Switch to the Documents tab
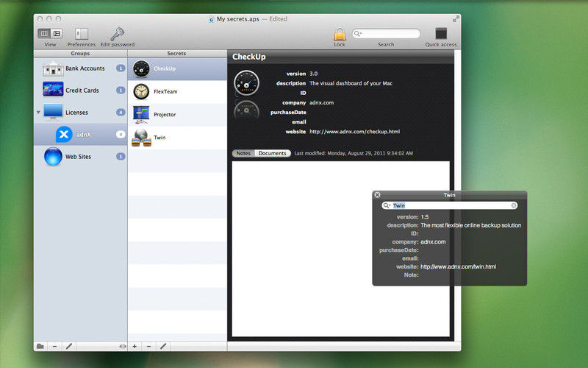588x368 pixels. [272, 153]
